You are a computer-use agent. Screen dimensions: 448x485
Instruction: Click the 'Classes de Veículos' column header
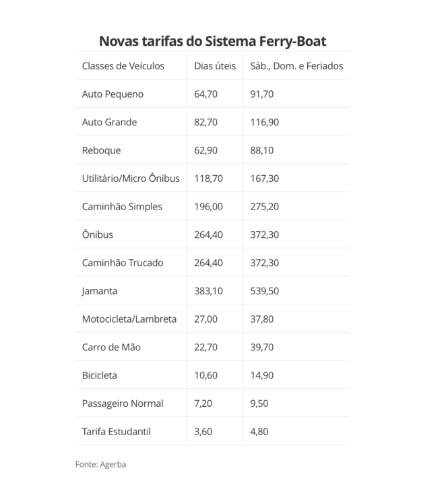pos(123,66)
